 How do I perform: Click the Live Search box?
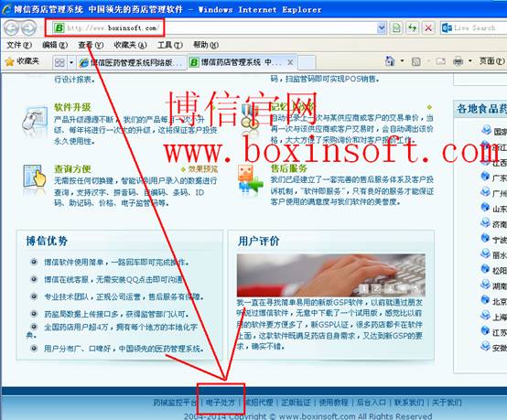pyautogui.click(x=473, y=28)
